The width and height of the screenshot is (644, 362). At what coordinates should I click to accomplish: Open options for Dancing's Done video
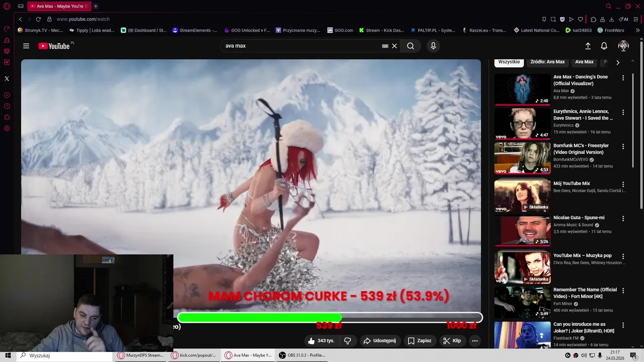tap(623, 78)
